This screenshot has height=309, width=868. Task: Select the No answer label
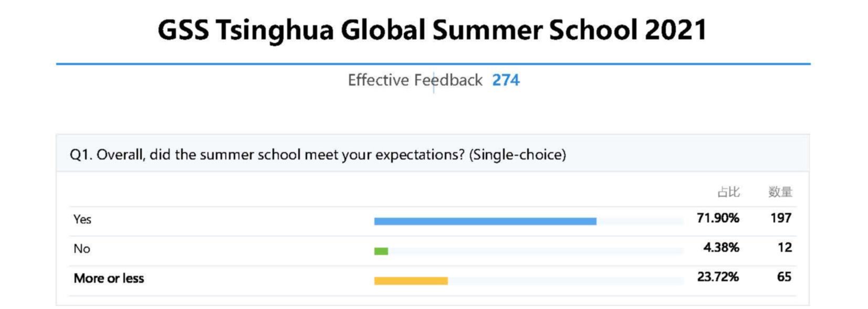tap(82, 249)
